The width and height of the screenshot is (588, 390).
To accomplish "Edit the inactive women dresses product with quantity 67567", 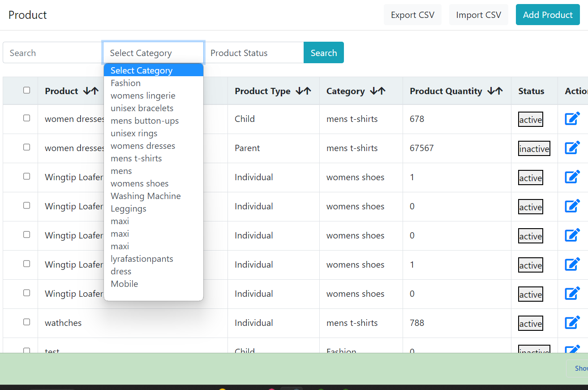I will (572, 148).
